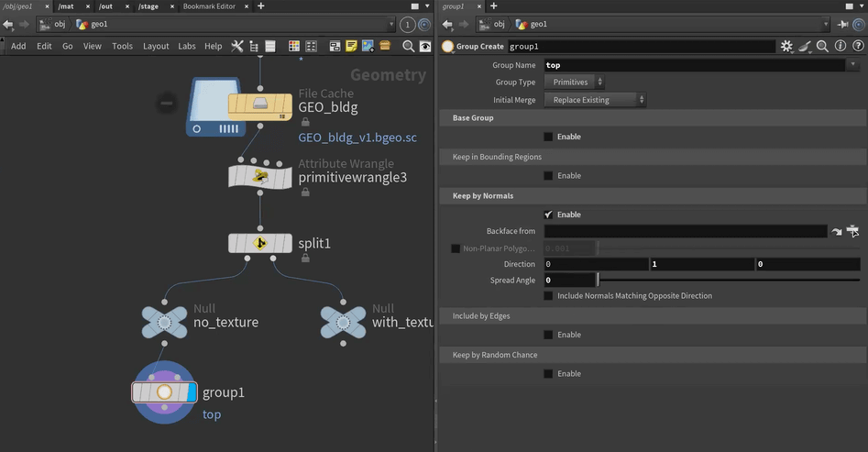This screenshot has height=452, width=868.
Task: Click the wrench tools icon in network toolbar
Action: 237,46
